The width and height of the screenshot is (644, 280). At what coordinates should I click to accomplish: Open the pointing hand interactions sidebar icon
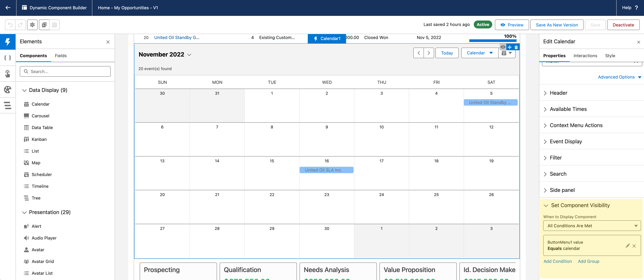point(8,74)
